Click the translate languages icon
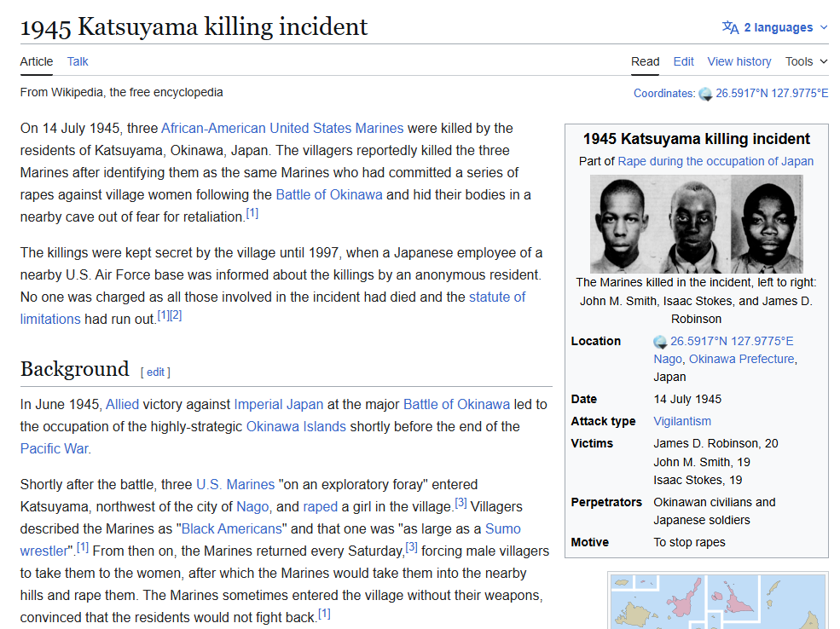Viewport: 840px width, 629px height. tap(730, 27)
